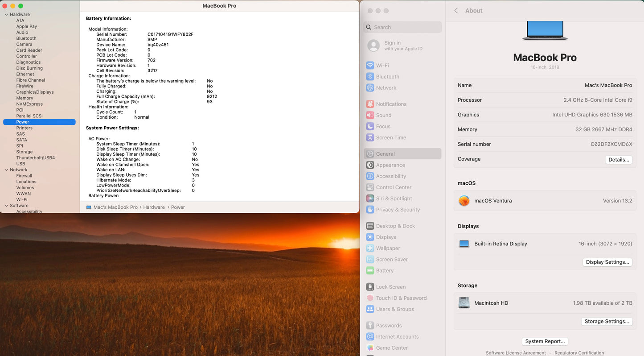Open the Privacy & Security pane
644x356 pixels.
[x=398, y=210]
